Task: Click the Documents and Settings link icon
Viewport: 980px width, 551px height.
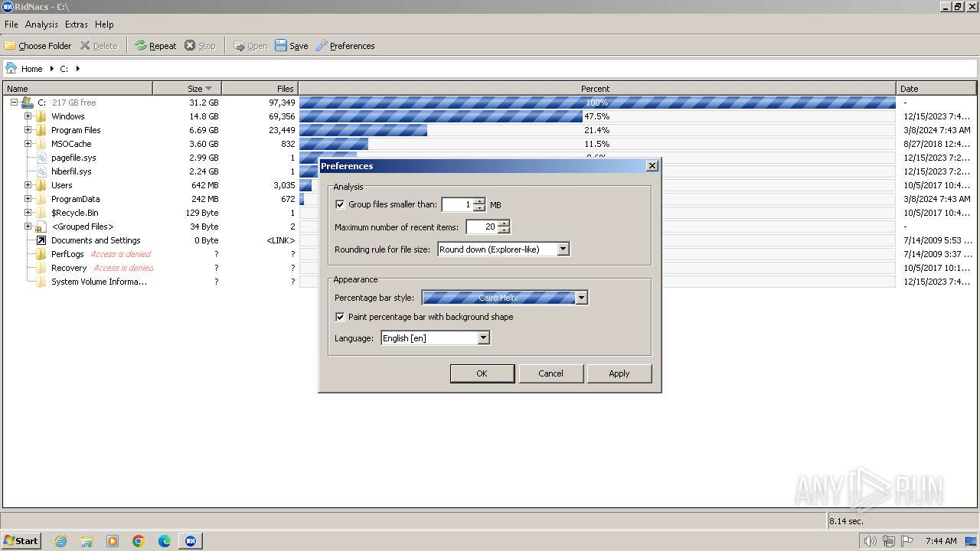Action: click(x=41, y=240)
